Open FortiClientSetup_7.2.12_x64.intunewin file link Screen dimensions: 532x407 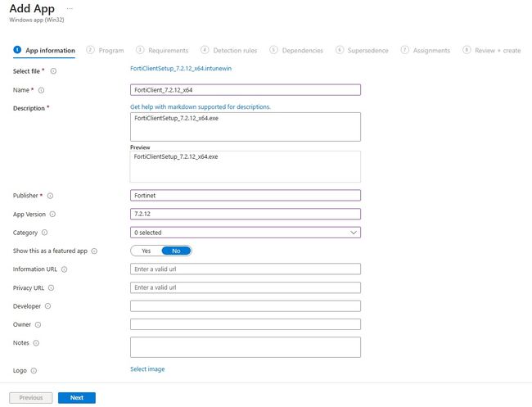point(181,69)
